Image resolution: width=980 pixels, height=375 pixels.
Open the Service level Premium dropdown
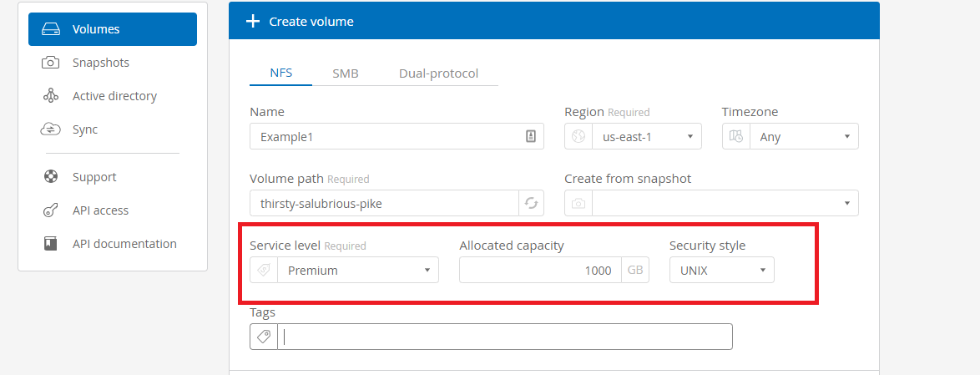tap(357, 270)
